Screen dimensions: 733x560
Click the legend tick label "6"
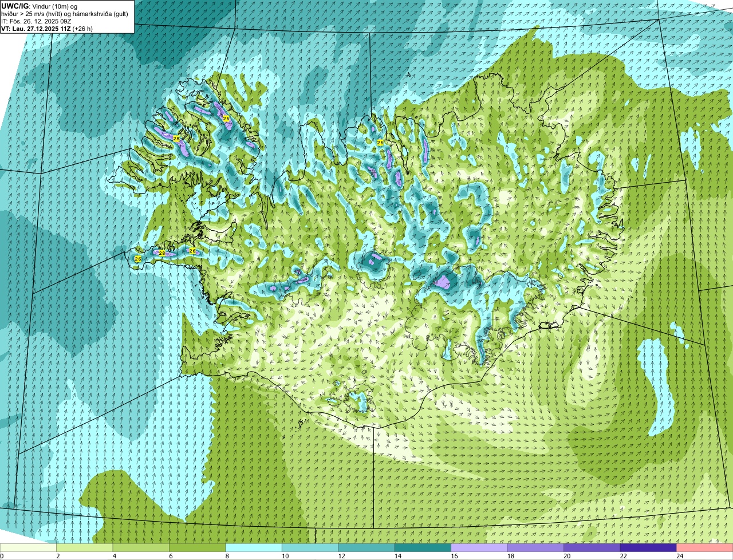tap(170, 556)
